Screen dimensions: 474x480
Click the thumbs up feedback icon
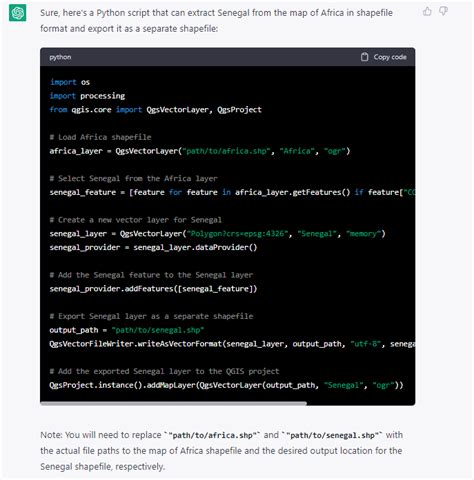coord(427,11)
